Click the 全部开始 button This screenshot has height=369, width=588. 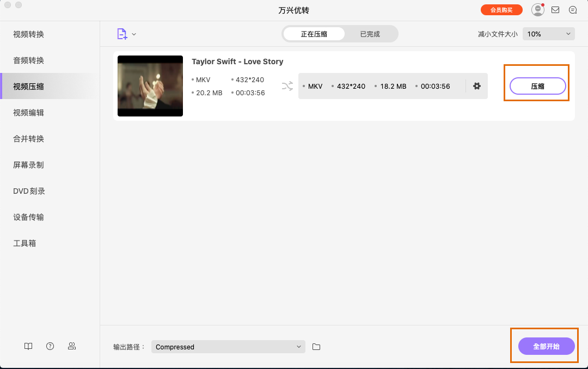tap(544, 346)
